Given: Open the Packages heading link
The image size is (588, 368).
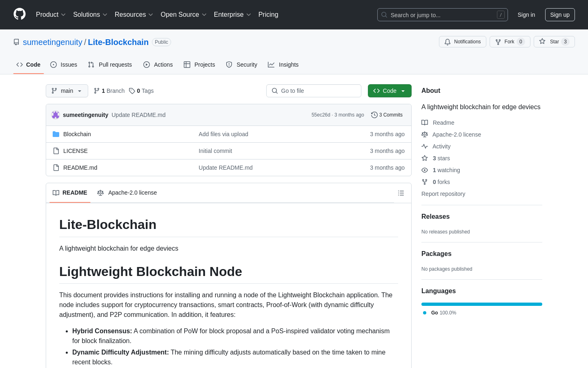Looking at the screenshot, I should click(x=436, y=254).
